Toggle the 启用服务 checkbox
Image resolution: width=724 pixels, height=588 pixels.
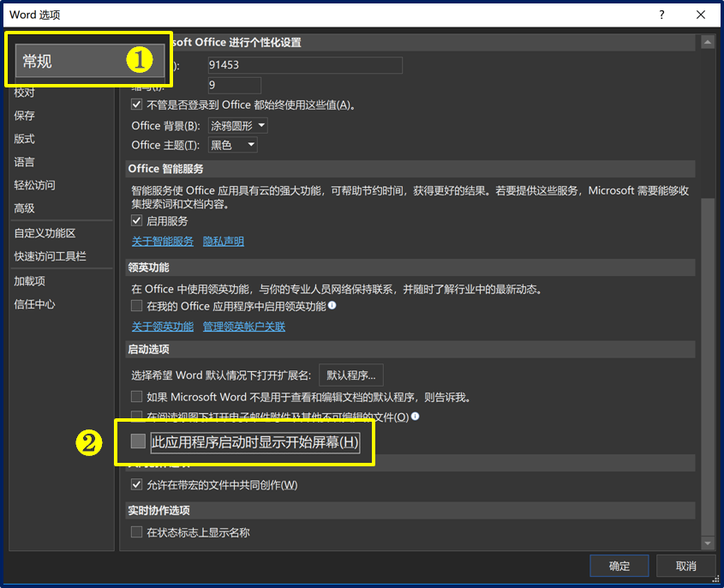point(137,221)
